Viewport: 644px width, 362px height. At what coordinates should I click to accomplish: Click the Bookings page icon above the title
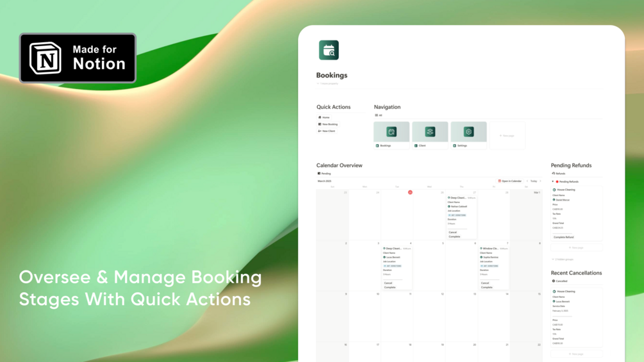click(x=329, y=50)
